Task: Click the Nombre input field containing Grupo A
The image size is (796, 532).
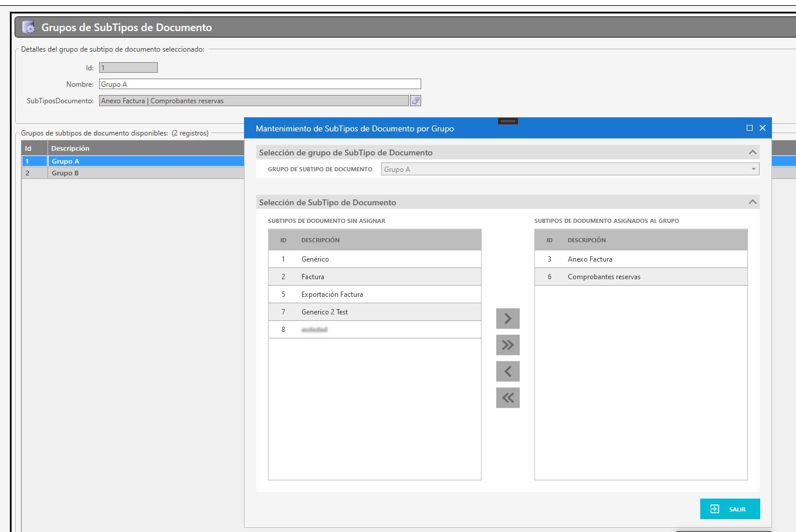Action: click(x=260, y=84)
